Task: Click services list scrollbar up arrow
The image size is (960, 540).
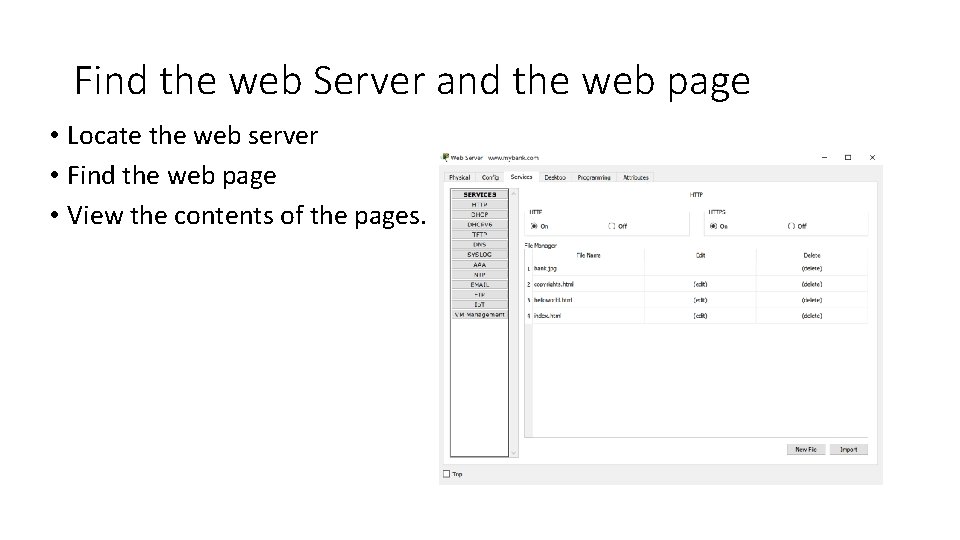Action: tap(514, 193)
